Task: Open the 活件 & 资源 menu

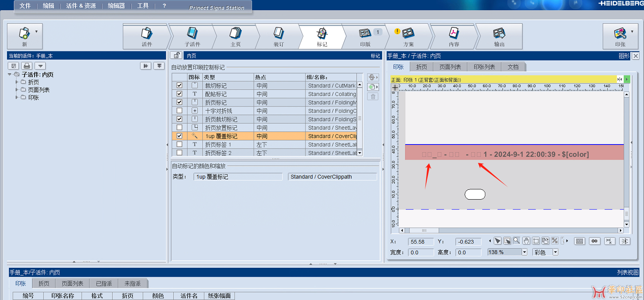Action: click(x=81, y=6)
